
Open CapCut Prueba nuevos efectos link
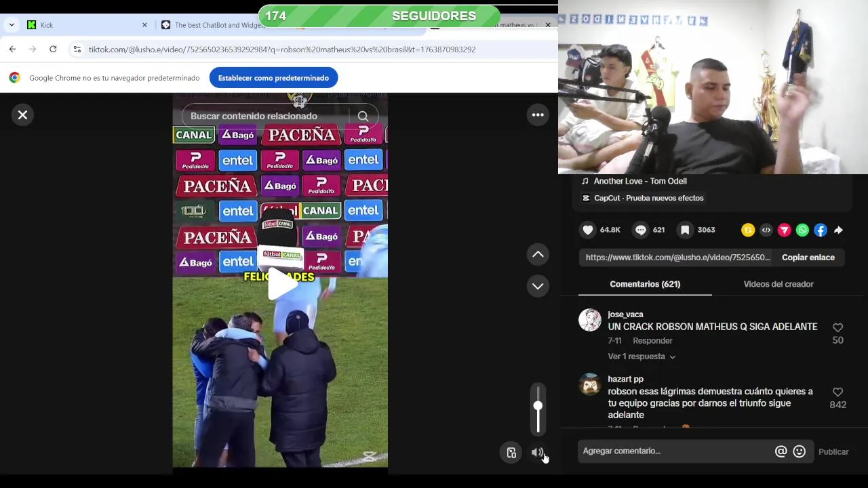pyautogui.click(x=648, y=198)
